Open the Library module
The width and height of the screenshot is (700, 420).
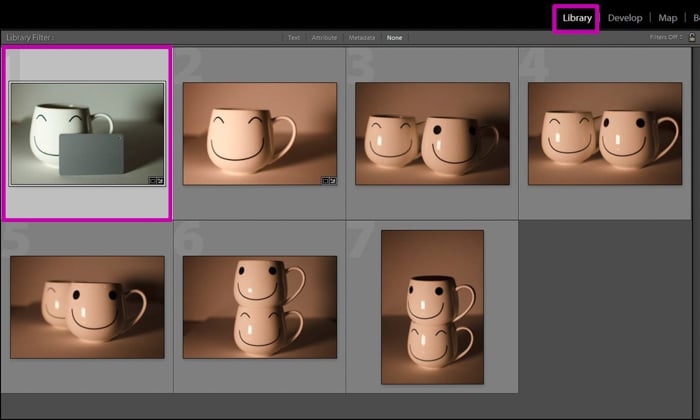click(577, 18)
